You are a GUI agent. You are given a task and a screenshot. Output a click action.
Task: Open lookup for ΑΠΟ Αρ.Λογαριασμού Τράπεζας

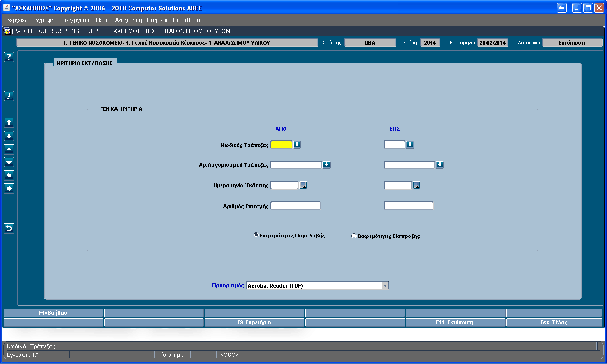tap(327, 165)
